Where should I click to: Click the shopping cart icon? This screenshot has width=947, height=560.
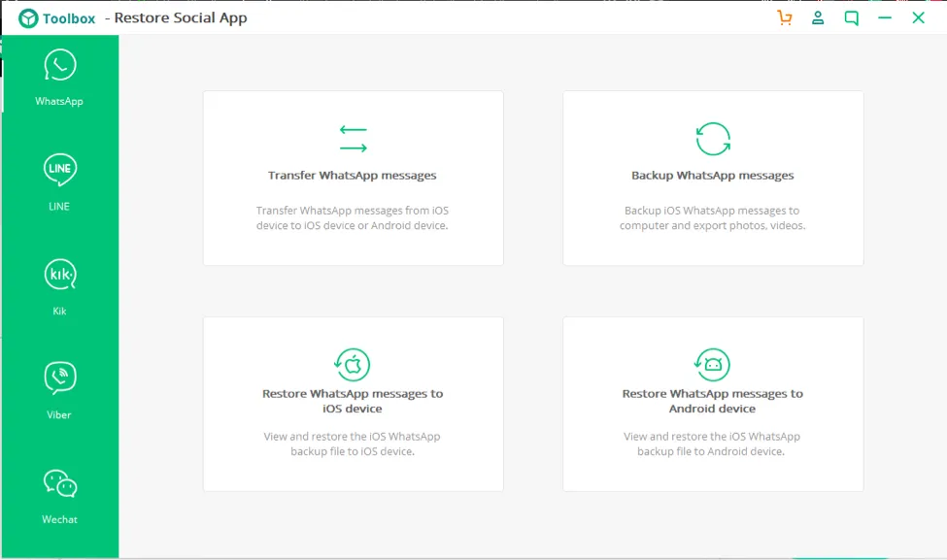[x=785, y=17]
